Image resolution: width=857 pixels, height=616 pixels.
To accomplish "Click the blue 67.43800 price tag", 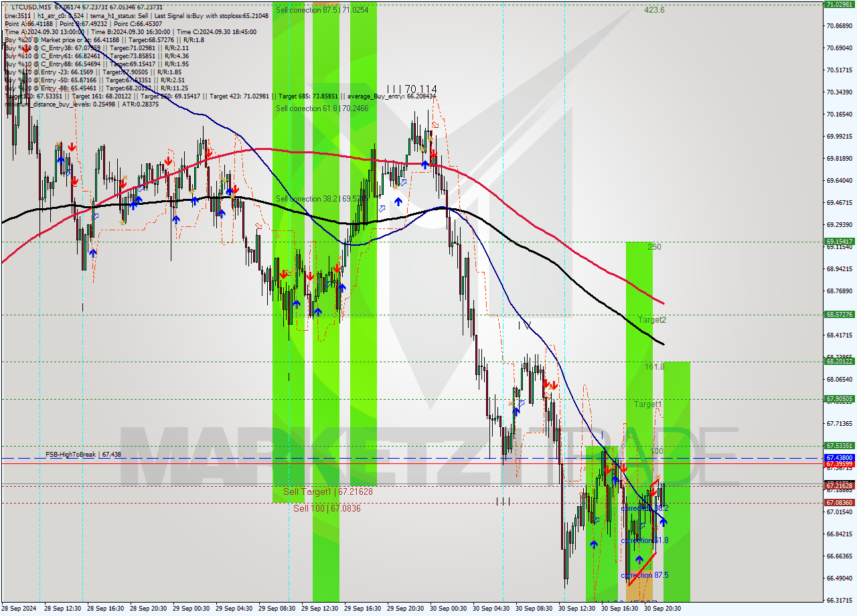I will click(839, 457).
